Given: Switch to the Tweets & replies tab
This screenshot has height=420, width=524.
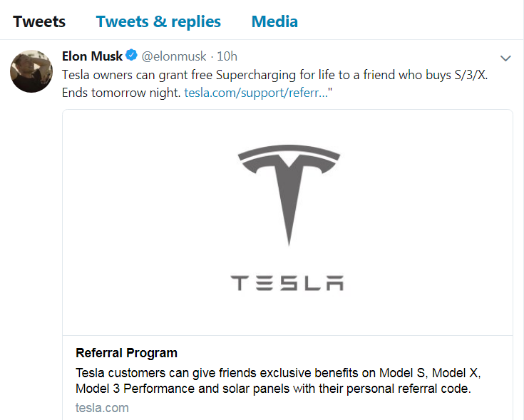Looking at the screenshot, I should click(158, 21).
